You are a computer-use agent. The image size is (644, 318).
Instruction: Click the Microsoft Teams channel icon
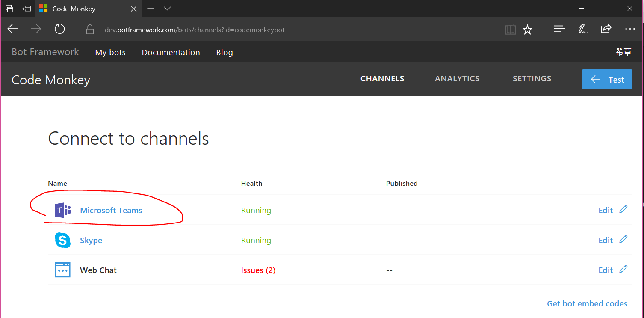click(62, 210)
